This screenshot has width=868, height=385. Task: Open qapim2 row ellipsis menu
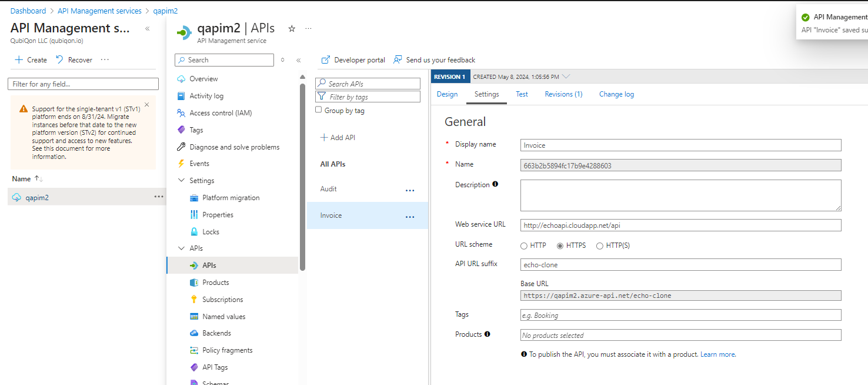point(159,197)
